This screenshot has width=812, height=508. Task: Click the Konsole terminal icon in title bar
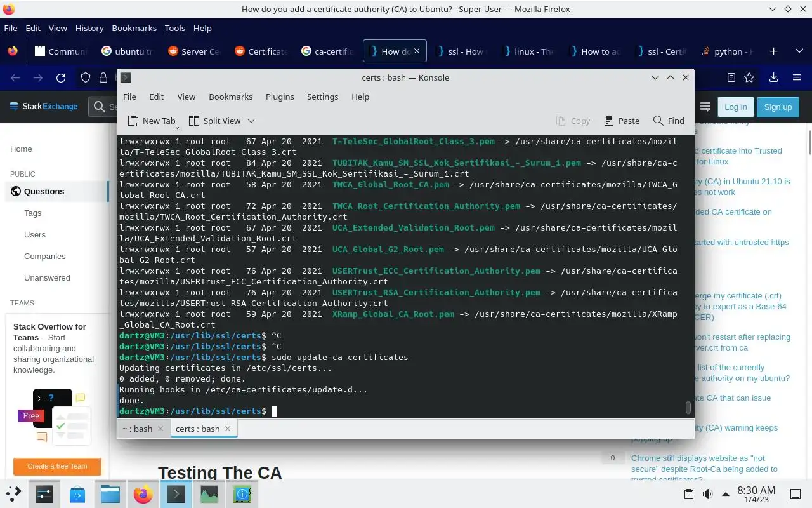126,77
